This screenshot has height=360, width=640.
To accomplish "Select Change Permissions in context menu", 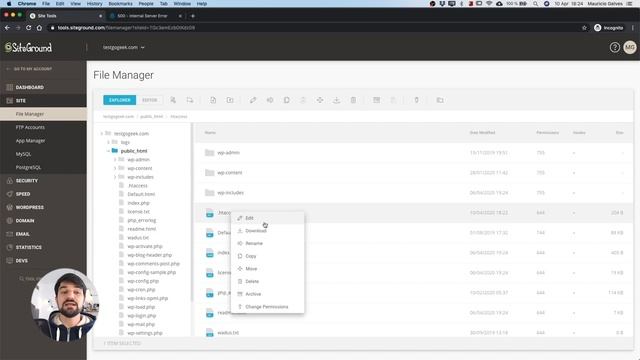I will [267, 307].
